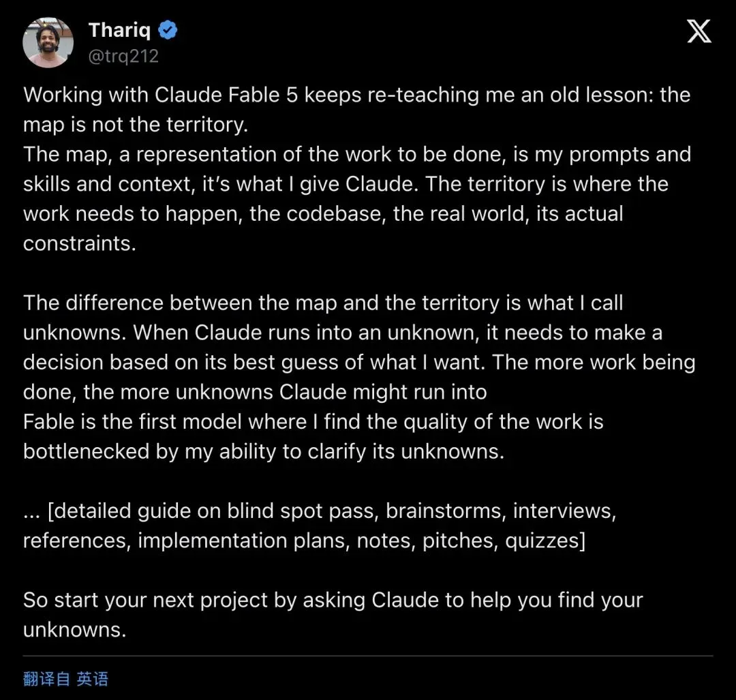Click the line 'map is not the territory.'

pos(136,125)
